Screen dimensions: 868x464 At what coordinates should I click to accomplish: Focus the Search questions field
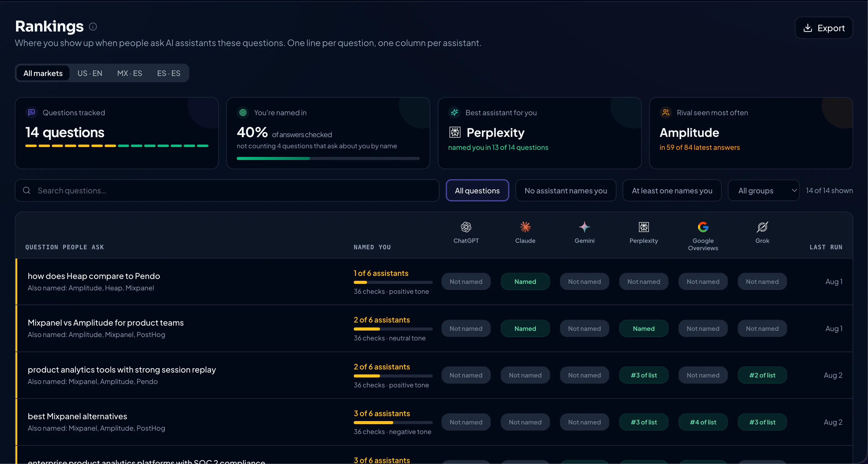point(227,191)
